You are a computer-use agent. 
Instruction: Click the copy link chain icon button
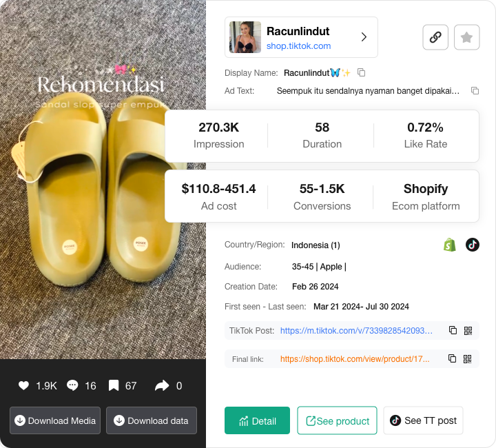click(435, 37)
